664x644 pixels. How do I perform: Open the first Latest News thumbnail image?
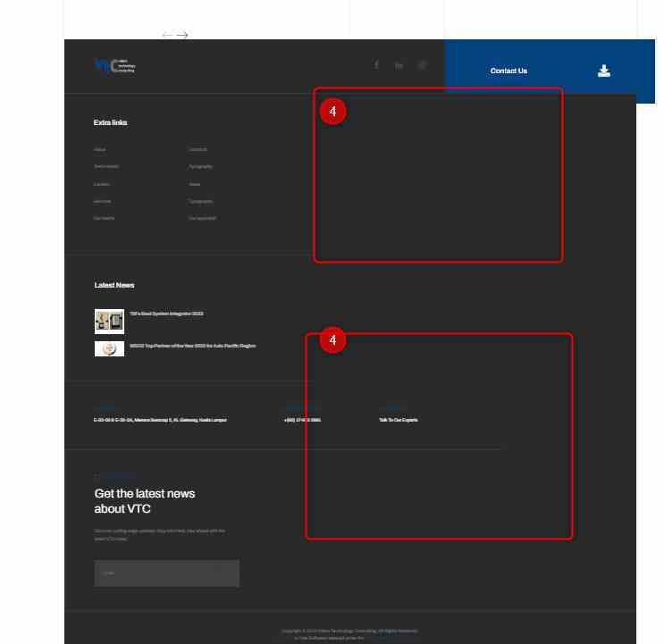(x=109, y=322)
